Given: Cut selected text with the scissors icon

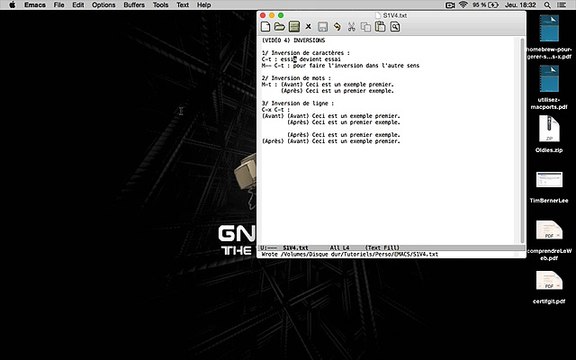Looking at the screenshot, I should click(352, 27).
